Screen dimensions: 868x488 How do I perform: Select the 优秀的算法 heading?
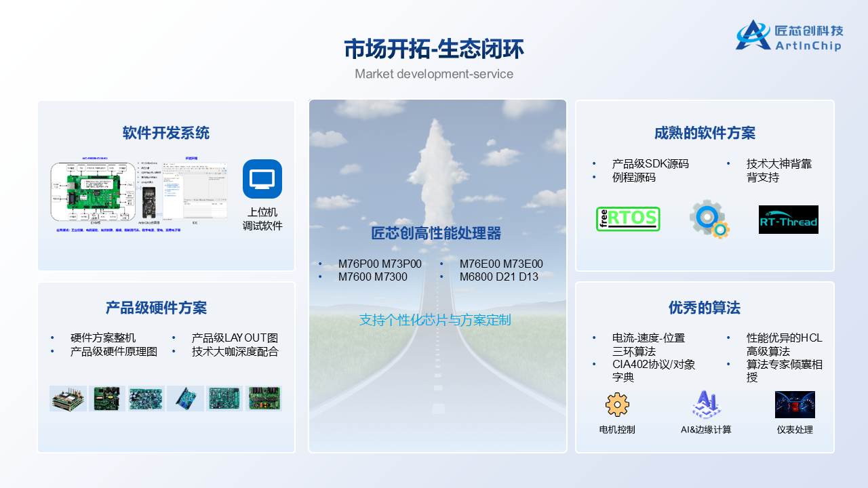coord(705,308)
